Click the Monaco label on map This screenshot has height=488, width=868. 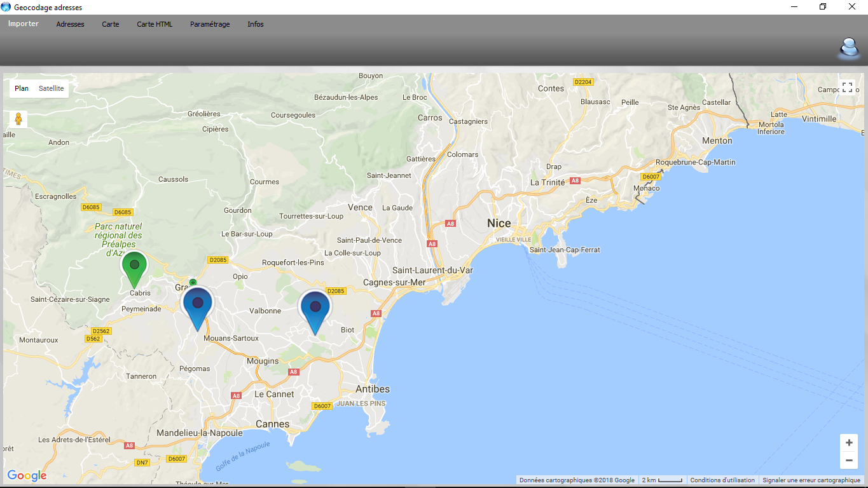pos(647,188)
